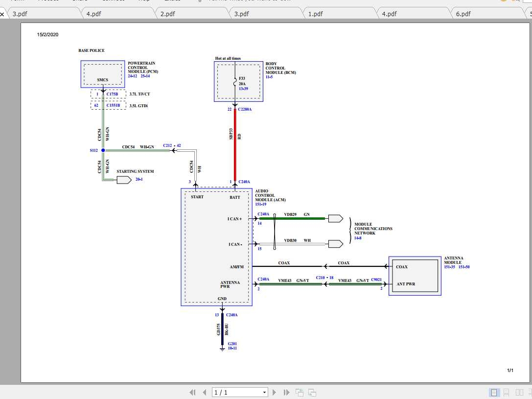
Task: Click the previous page arrow
Action: 204,392
